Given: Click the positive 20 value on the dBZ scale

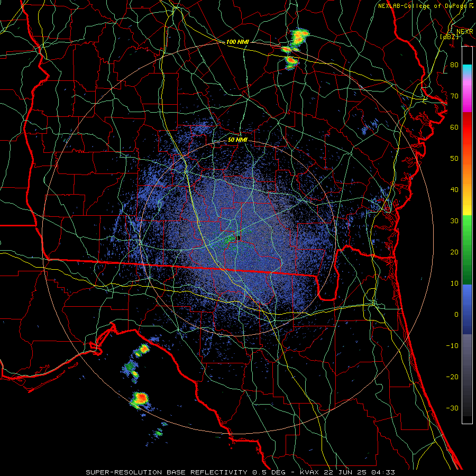Looking at the screenshot, I should pos(454,252).
